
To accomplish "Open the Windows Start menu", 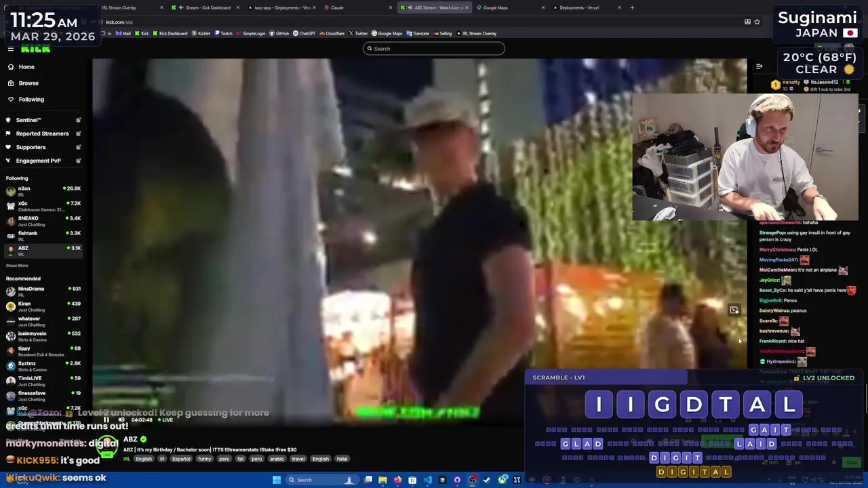I will coord(277,480).
